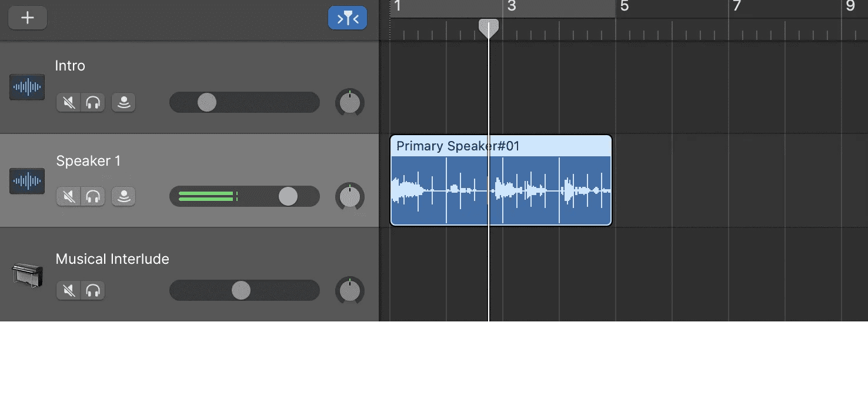Click the Musical Interlude volume slider knob
The height and width of the screenshot is (416, 868).
241,290
